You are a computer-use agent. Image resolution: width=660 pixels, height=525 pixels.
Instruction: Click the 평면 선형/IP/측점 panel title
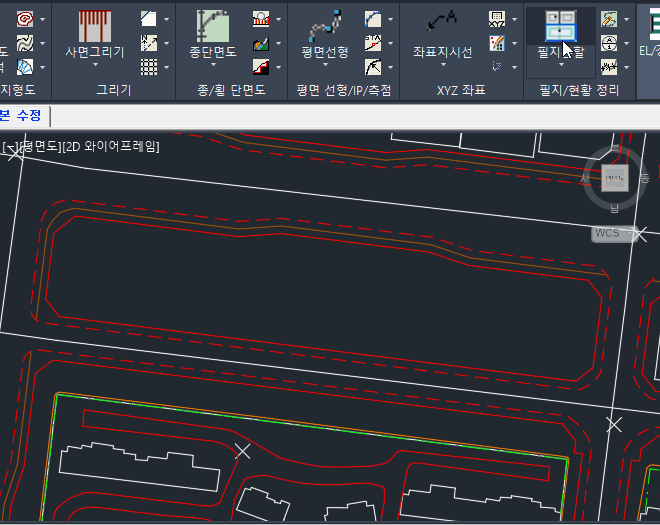pyautogui.click(x=344, y=90)
